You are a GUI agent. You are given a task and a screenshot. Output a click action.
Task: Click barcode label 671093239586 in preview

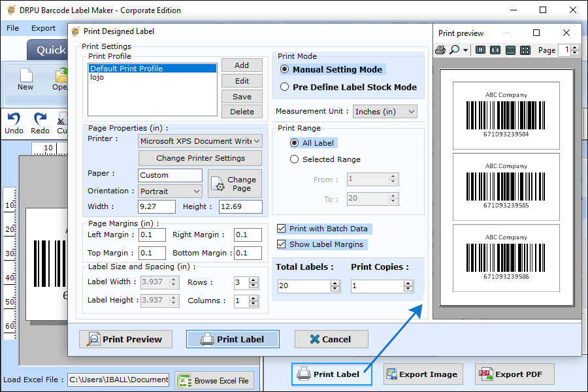pyautogui.click(x=506, y=258)
